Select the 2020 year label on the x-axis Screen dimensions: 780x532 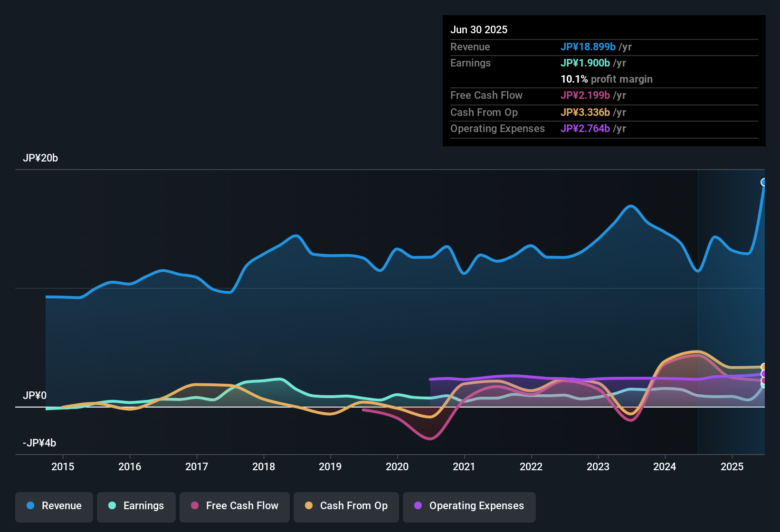coord(398,466)
